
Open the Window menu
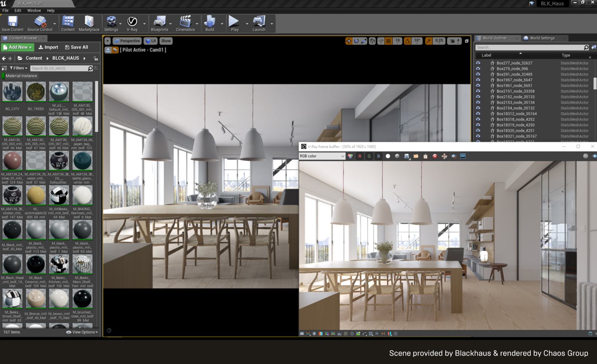pos(34,11)
